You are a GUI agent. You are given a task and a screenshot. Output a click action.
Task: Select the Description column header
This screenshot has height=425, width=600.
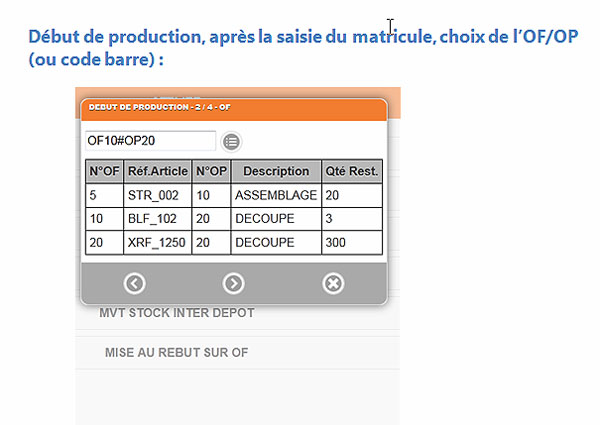276,171
